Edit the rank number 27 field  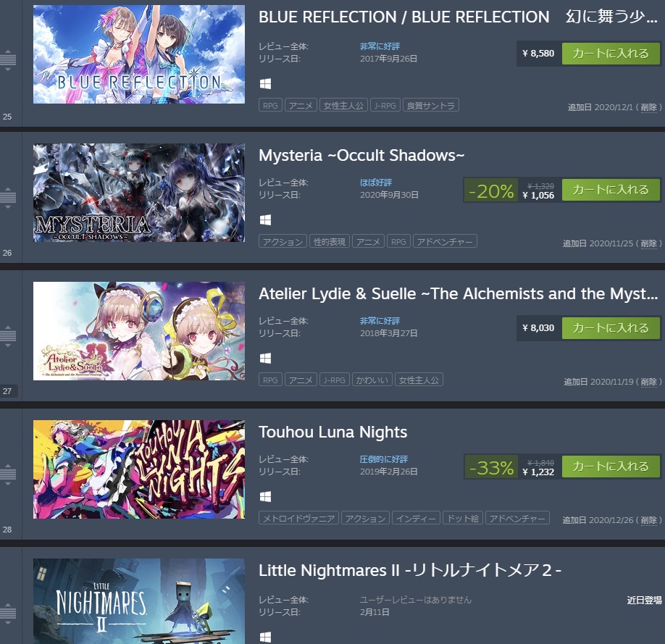click(x=9, y=390)
